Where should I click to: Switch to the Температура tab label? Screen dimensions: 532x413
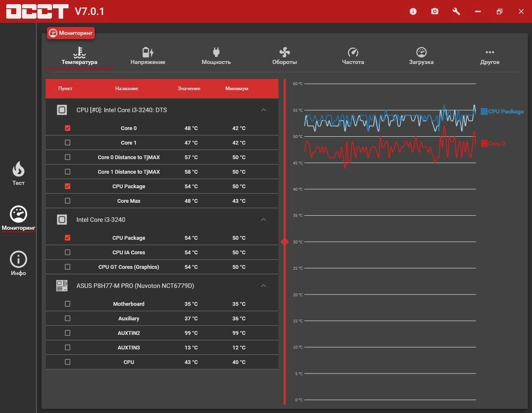[x=79, y=62]
